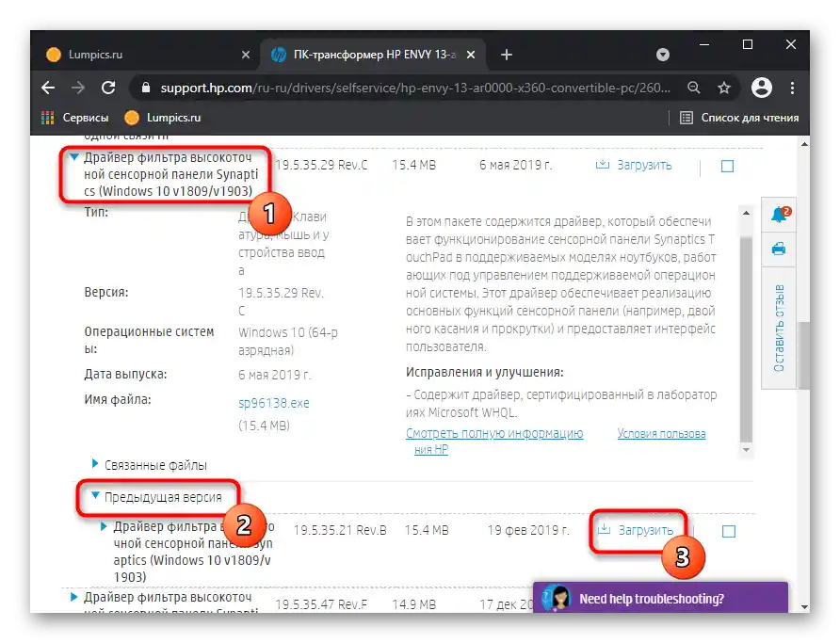Image resolution: width=840 pixels, height=643 pixels.
Task: Open Оставить отзыв feedback tab
Action: click(x=779, y=329)
